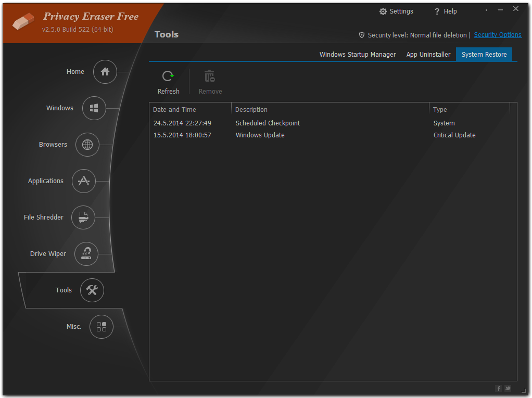
Task: Select the System Restore tab
Action: coord(484,55)
